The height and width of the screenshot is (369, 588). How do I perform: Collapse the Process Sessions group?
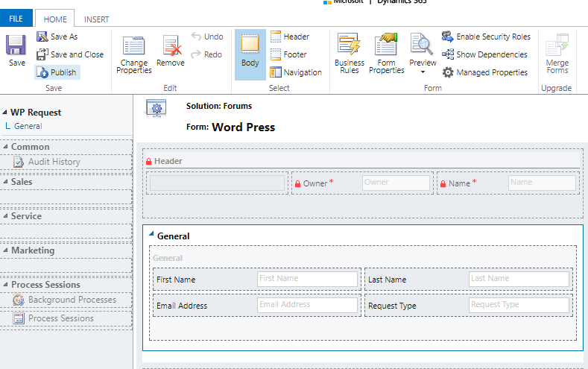5,285
